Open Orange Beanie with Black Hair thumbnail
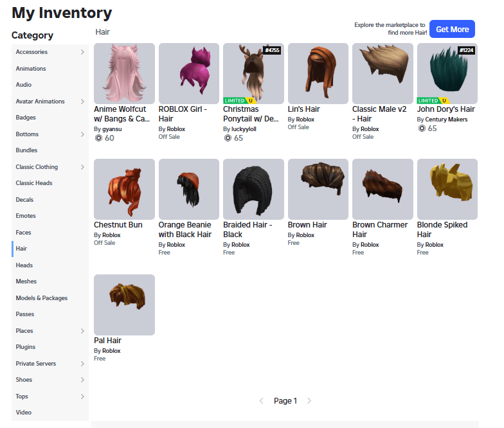The height and width of the screenshot is (428, 504). click(x=189, y=189)
